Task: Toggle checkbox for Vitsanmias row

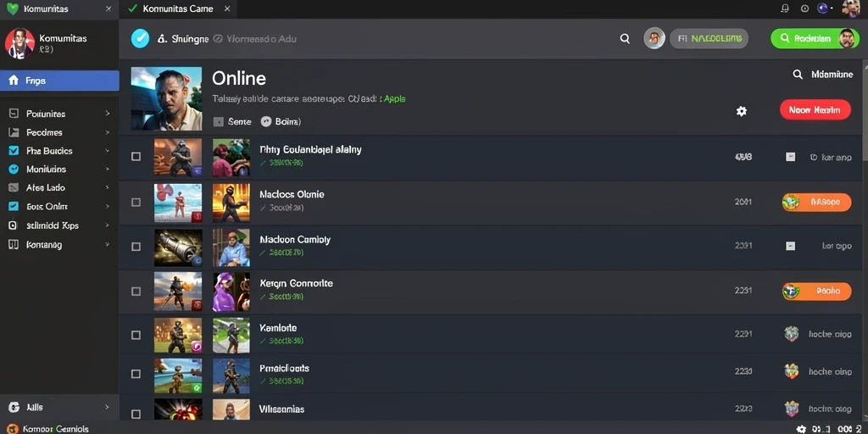Action: [x=136, y=414]
